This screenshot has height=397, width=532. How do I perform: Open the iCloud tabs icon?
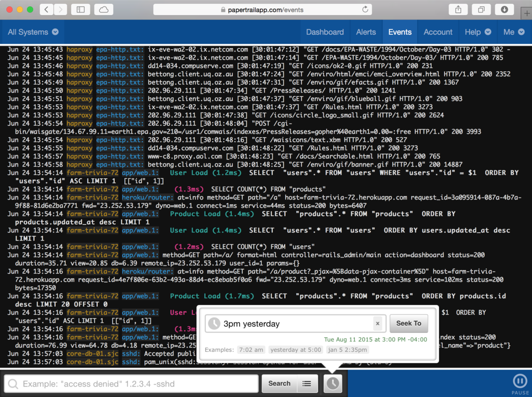tap(103, 9)
